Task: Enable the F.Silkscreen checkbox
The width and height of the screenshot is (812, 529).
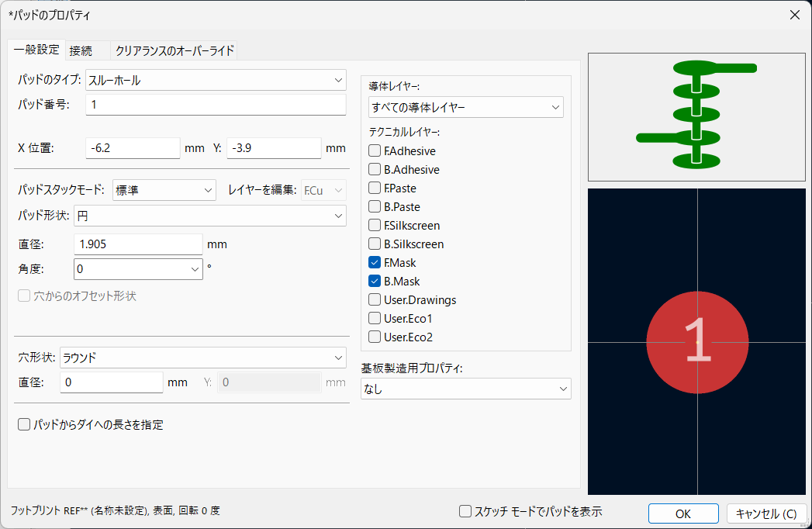Action: click(375, 226)
